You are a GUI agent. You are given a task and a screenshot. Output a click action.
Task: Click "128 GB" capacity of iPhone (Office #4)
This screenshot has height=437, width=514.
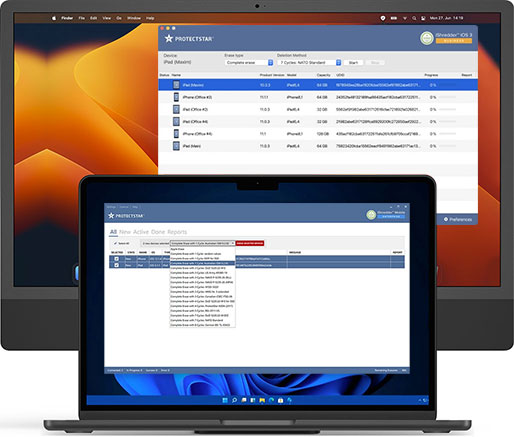322,134
